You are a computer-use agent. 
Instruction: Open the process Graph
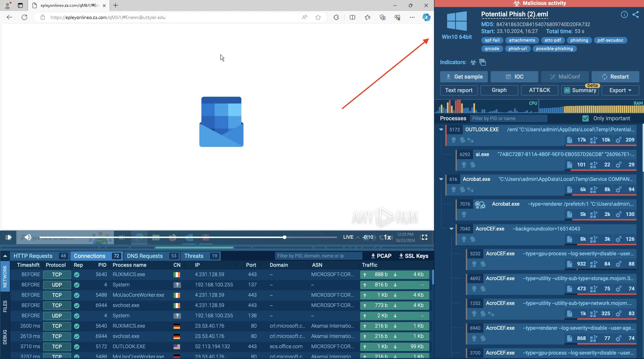pos(499,90)
